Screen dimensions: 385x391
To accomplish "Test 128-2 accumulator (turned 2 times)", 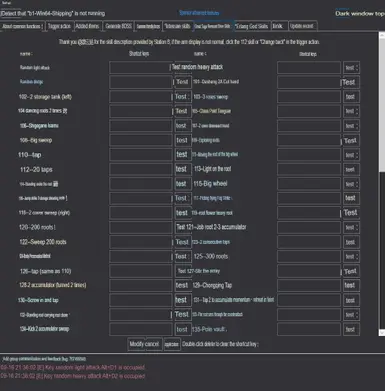I will (182, 285).
